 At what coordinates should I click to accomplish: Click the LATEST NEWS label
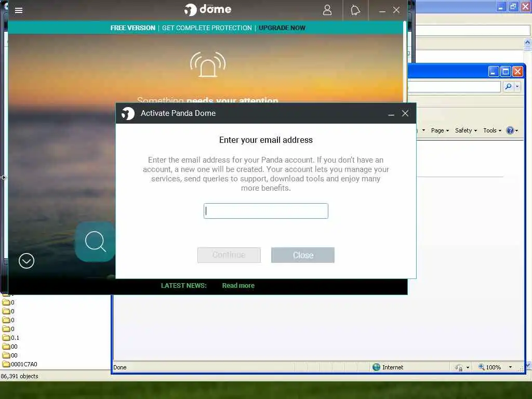click(x=183, y=286)
